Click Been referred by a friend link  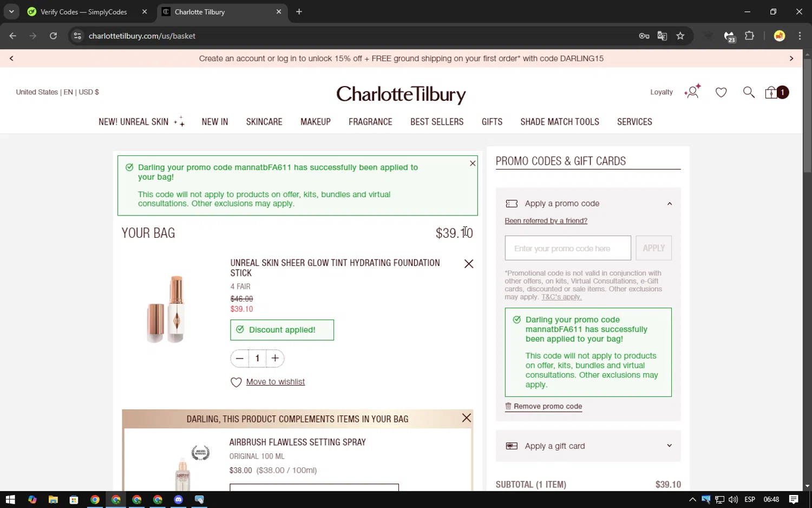[546, 220]
